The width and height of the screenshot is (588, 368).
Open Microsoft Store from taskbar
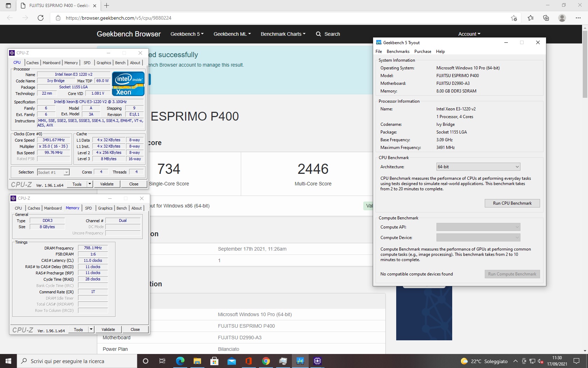pos(214,361)
